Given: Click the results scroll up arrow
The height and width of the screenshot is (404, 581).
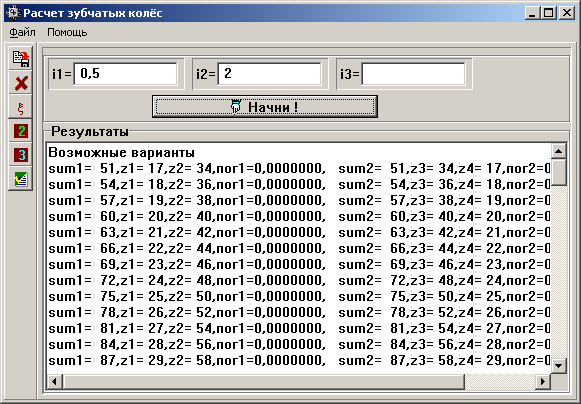Looking at the screenshot, I should coord(559,151).
